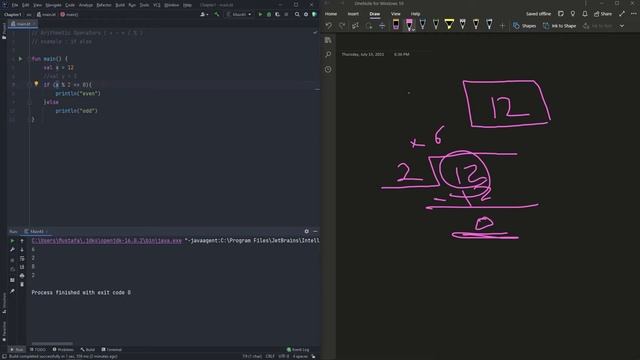
Task: Click Share button in OneNote
Action: tap(603, 14)
